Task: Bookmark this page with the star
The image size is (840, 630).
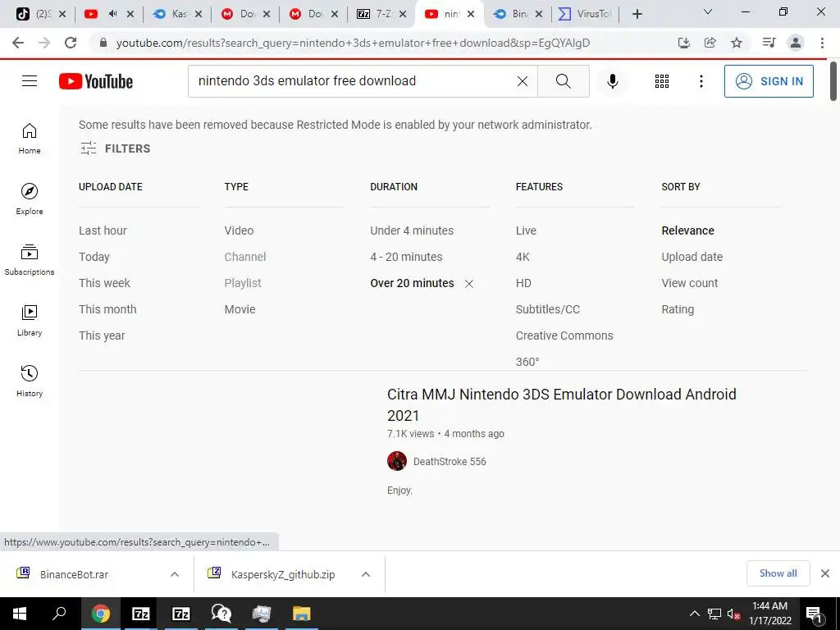Action: pyautogui.click(x=737, y=43)
